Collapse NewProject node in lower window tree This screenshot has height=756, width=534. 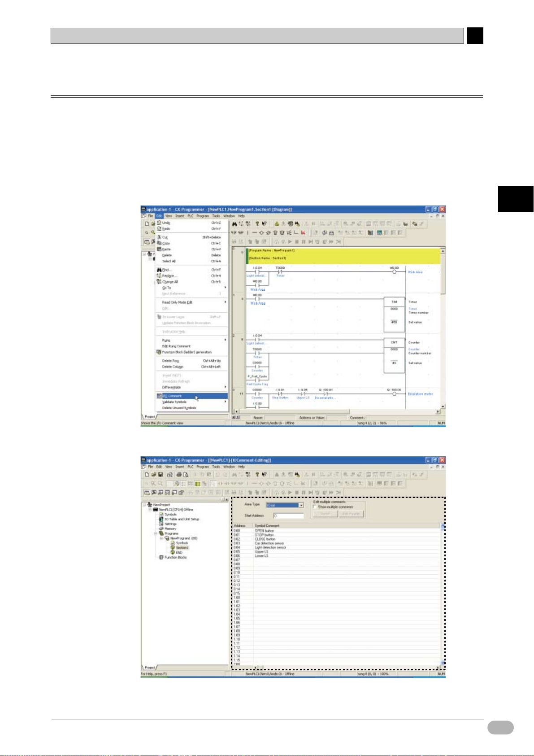point(145,505)
